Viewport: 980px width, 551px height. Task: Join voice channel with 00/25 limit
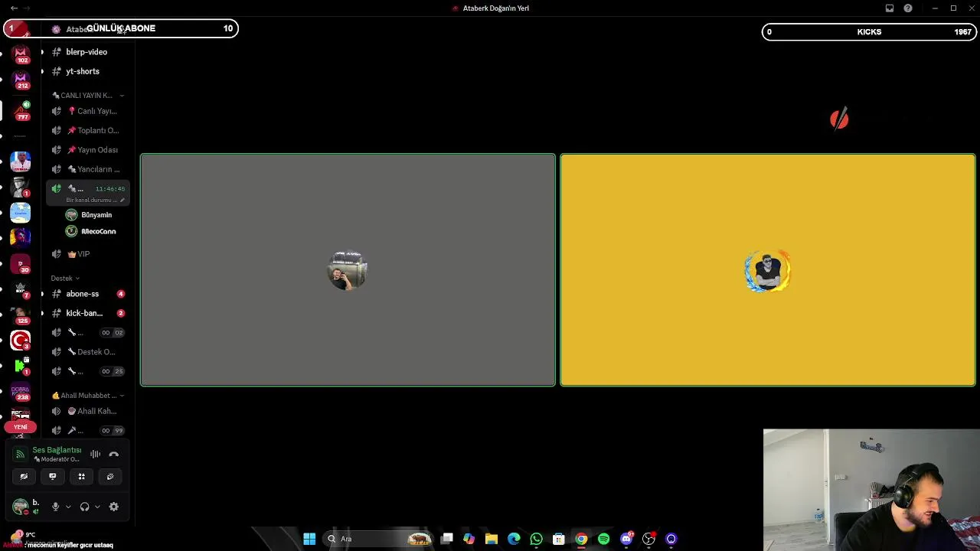coord(88,371)
